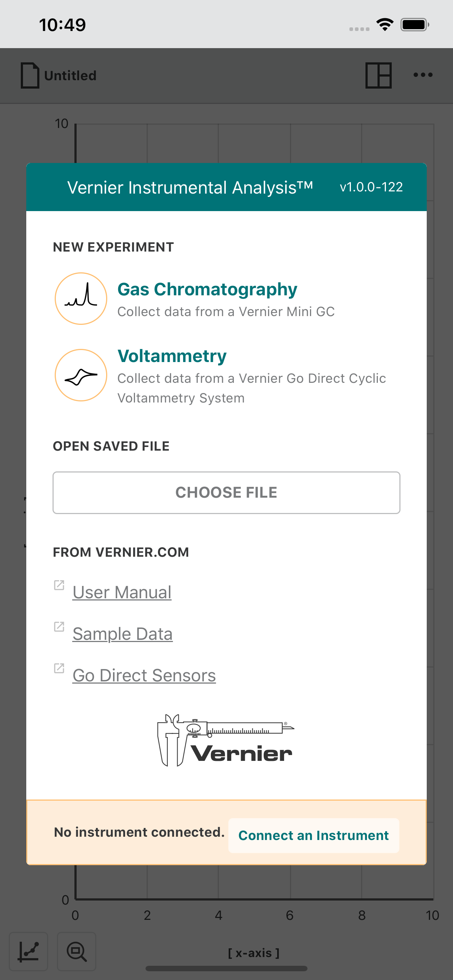Tap the Gas Chromatography peak icon

(81, 299)
